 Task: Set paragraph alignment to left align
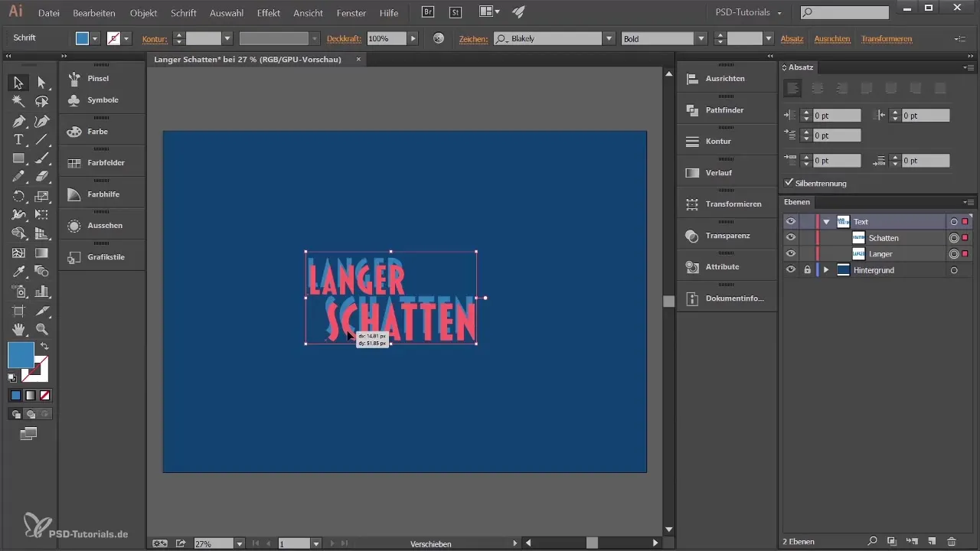click(x=793, y=88)
